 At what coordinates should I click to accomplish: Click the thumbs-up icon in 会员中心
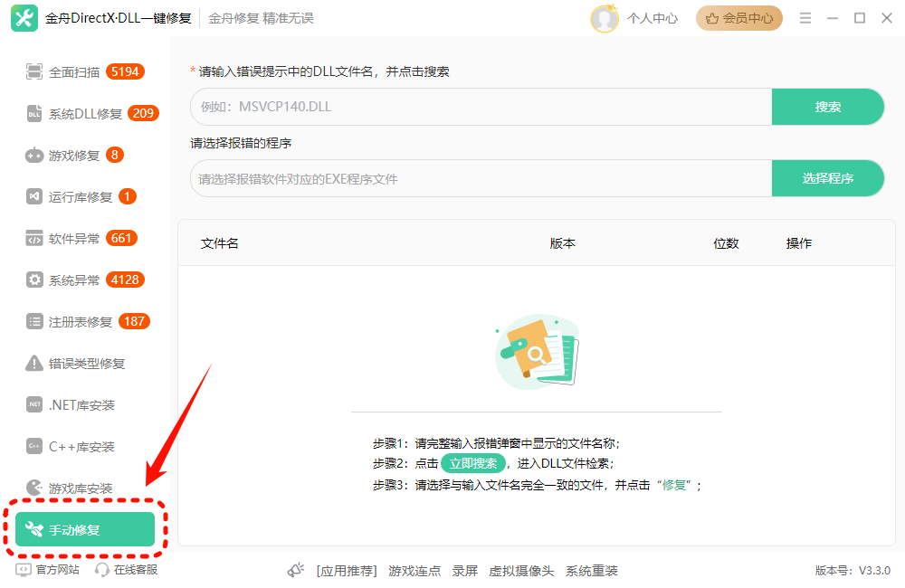[x=712, y=18]
